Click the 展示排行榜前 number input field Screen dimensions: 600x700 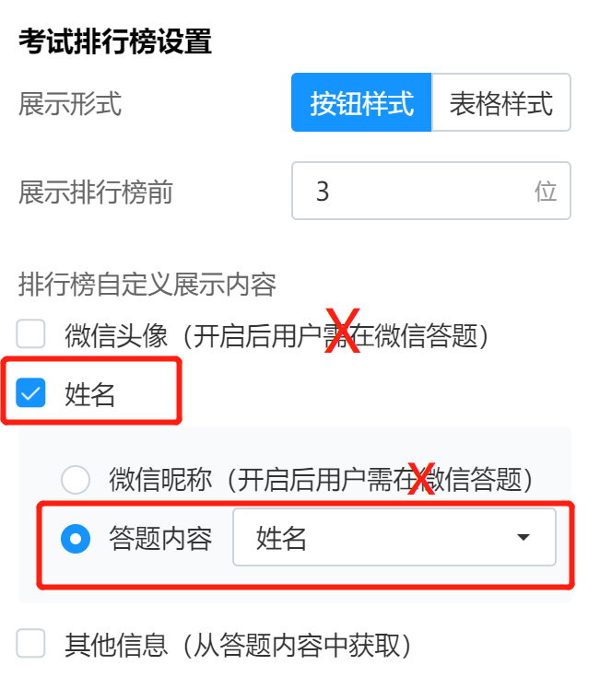point(431,191)
